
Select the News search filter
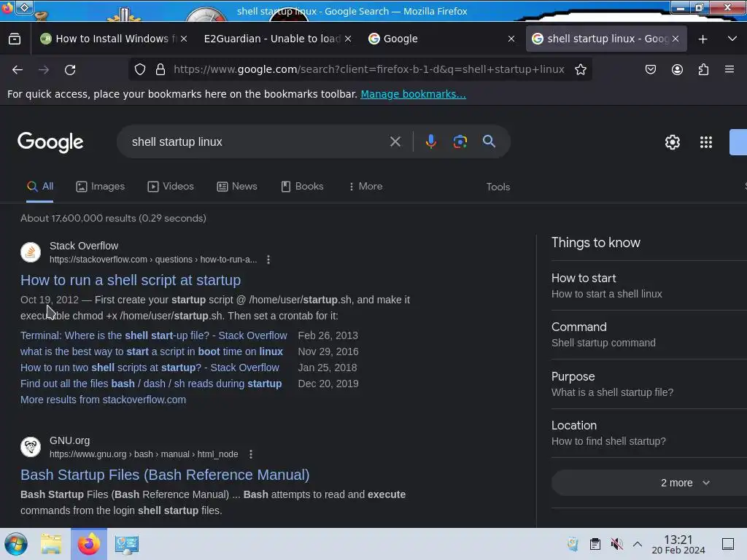pyautogui.click(x=237, y=186)
